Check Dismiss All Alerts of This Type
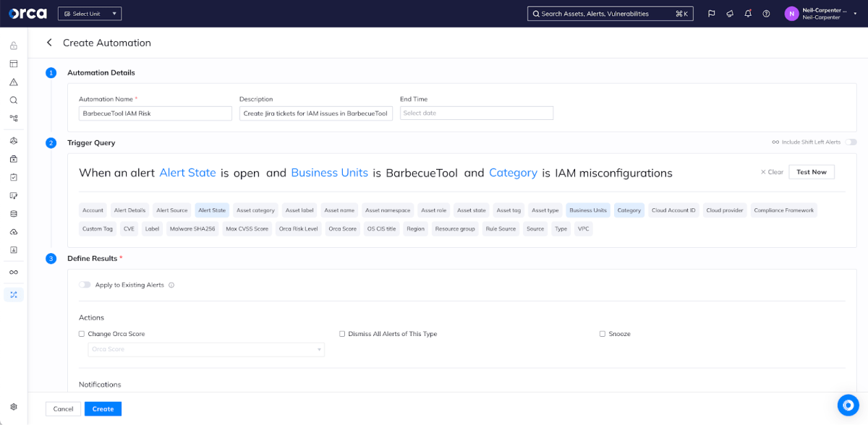868x425 pixels. tap(342, 334)
